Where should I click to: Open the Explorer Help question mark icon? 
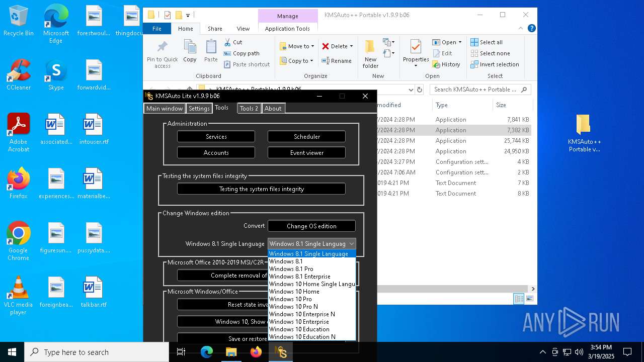tap(532, 29)
